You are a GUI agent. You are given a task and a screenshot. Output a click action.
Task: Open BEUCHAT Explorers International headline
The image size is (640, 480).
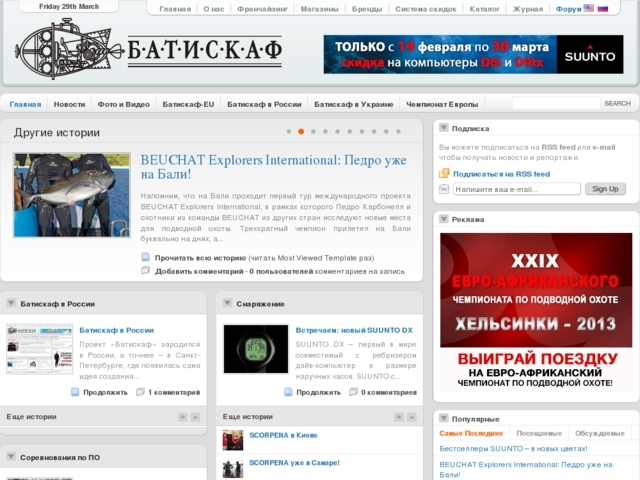click(x=273, y=167)
